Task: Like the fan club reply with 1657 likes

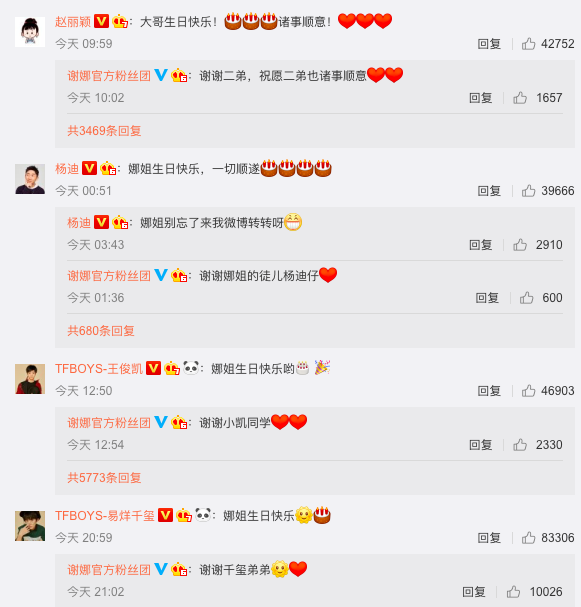Action: (520, 98)
